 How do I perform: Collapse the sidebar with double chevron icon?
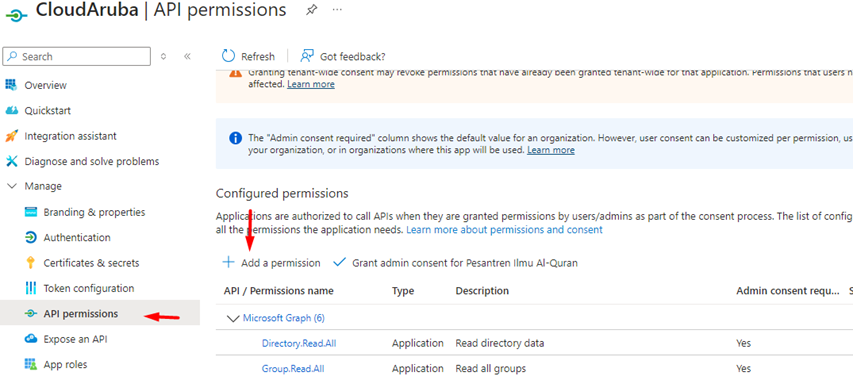click(188, 56)
